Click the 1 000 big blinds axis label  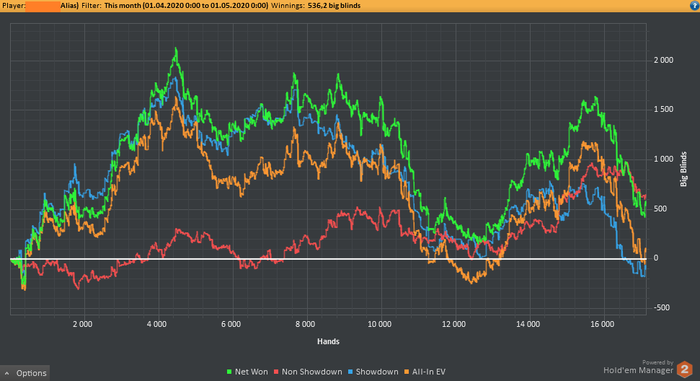(663, 159)
